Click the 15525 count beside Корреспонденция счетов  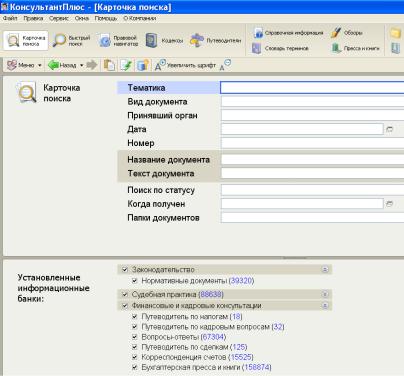[x=241, y=357]
